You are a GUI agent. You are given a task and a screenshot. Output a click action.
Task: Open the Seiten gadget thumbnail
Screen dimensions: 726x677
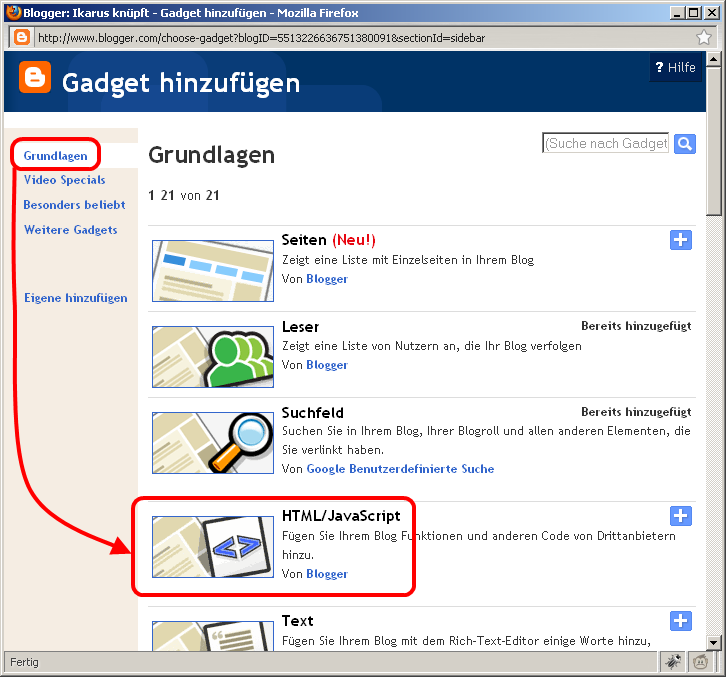coord(213,271)
